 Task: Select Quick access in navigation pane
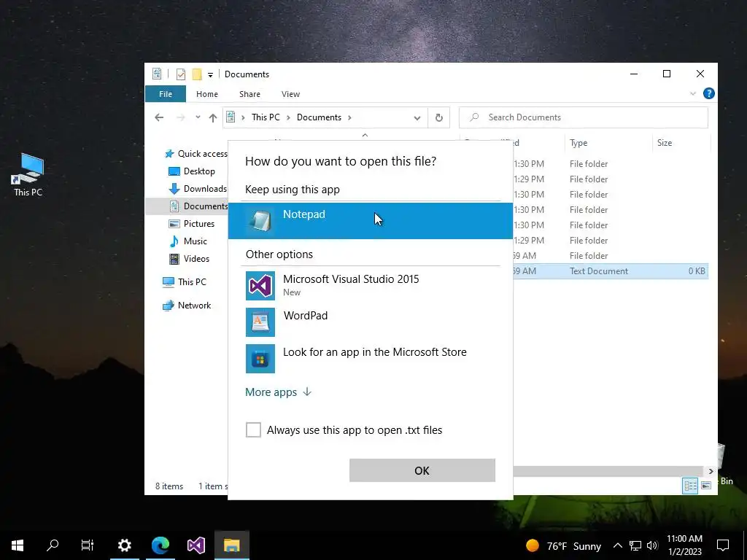[196, 154]
